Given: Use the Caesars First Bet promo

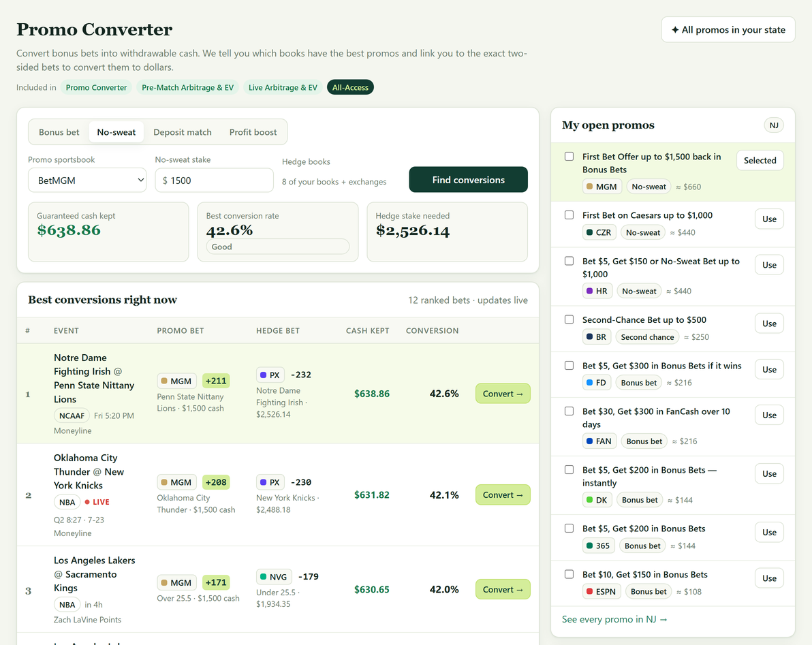Looking at the screenshot, I should point(769,219).
